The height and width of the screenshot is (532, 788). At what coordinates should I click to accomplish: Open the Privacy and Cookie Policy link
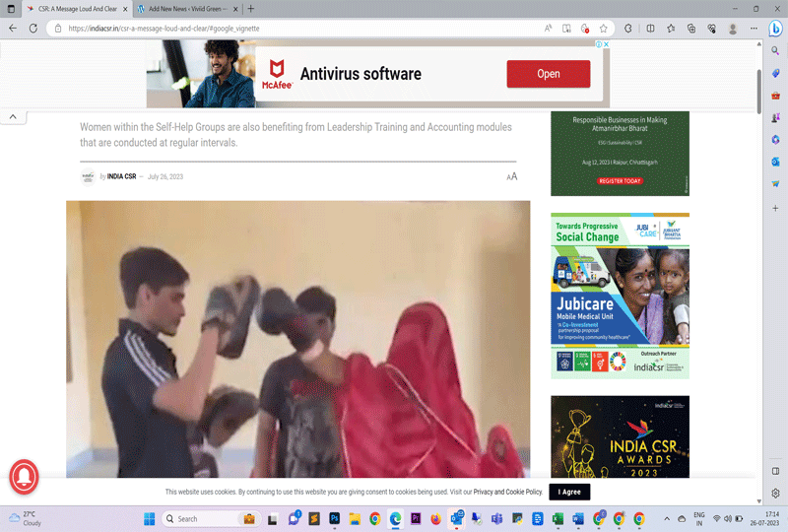pos(507,492)
